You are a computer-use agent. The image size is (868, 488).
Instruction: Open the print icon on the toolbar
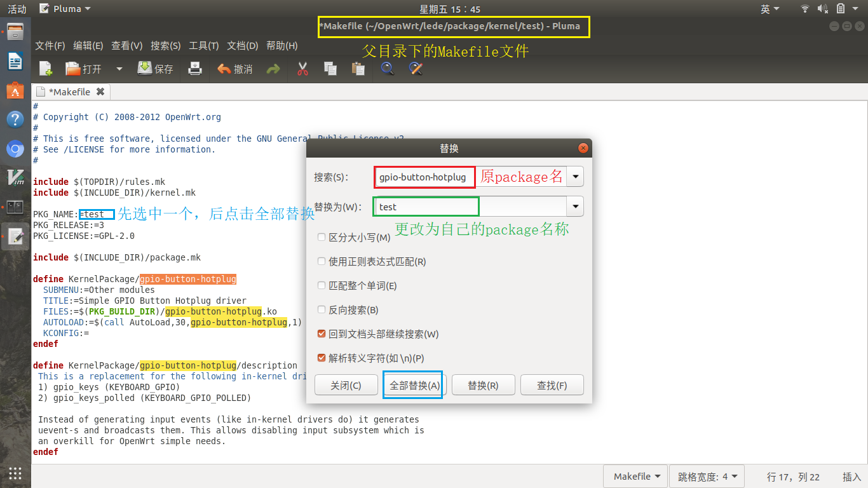(195, 69)
